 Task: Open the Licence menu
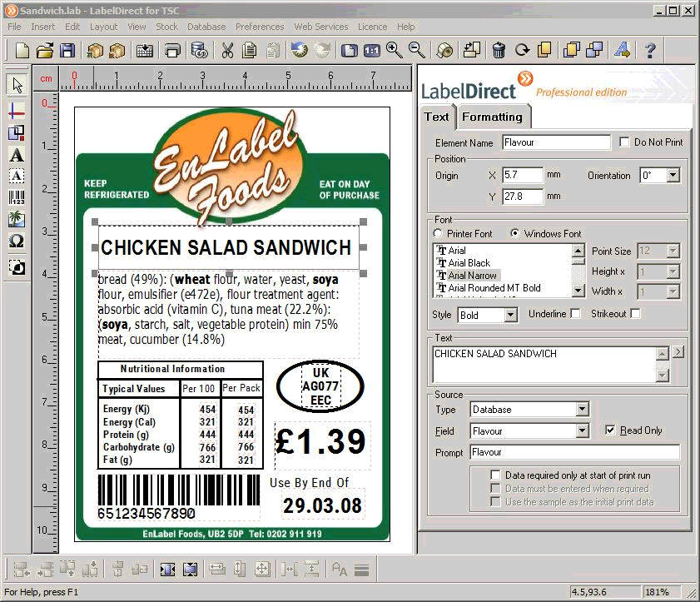(372, 27)
